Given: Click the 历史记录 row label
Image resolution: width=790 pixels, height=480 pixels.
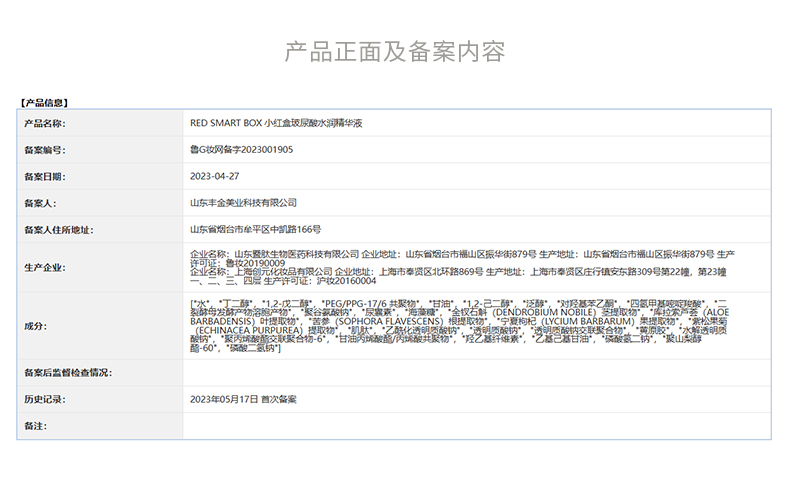Looking at the screenshot, I should coord(44,399).
